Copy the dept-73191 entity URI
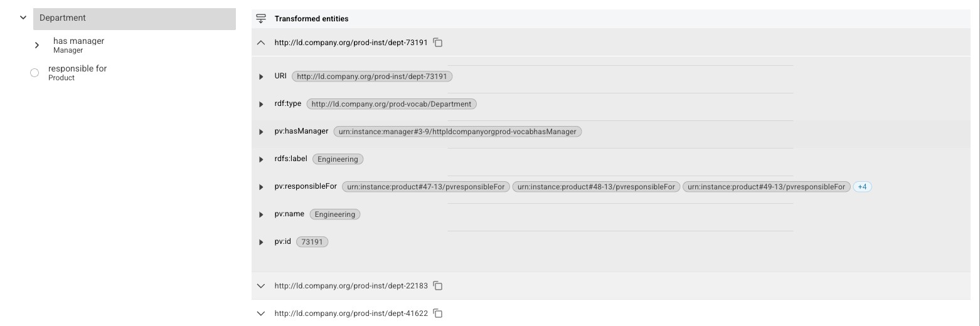This screenshot has width=980, height=326. pyautogui.click(x=438, y=43)
